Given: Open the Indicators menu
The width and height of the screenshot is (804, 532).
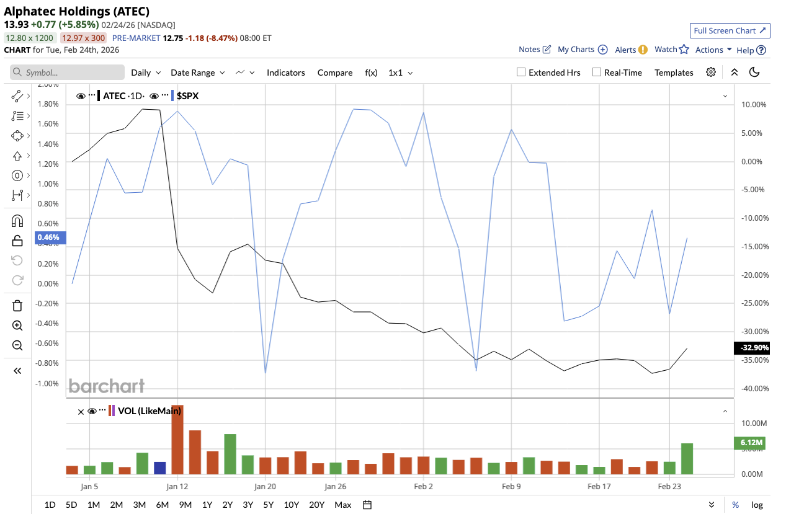Looking at the screenshot, I should coord(286,73).
